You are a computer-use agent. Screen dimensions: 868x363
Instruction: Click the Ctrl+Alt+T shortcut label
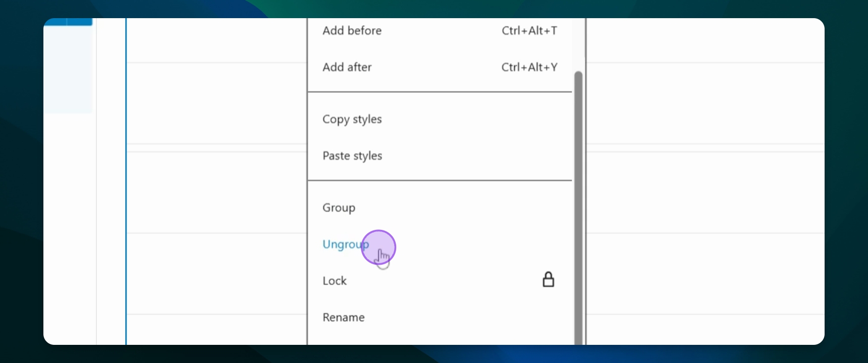(x=529, y=31)
